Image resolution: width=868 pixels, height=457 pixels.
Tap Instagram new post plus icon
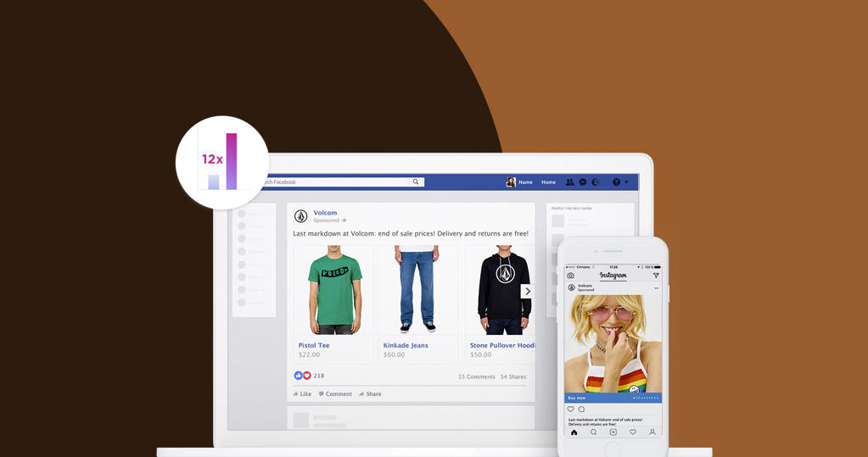click(613, 432)
